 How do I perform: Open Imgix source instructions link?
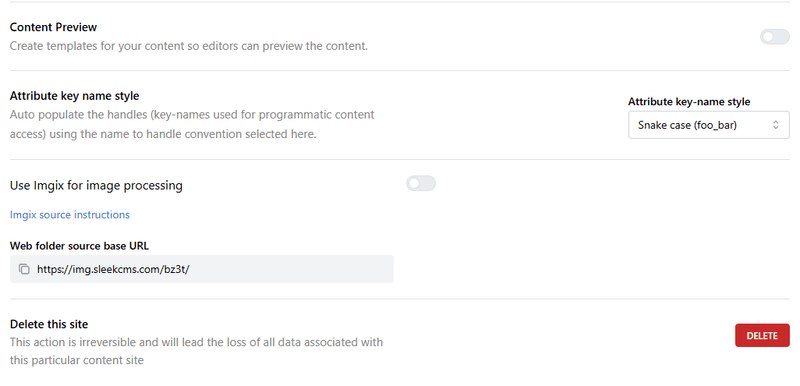[70, 215]
